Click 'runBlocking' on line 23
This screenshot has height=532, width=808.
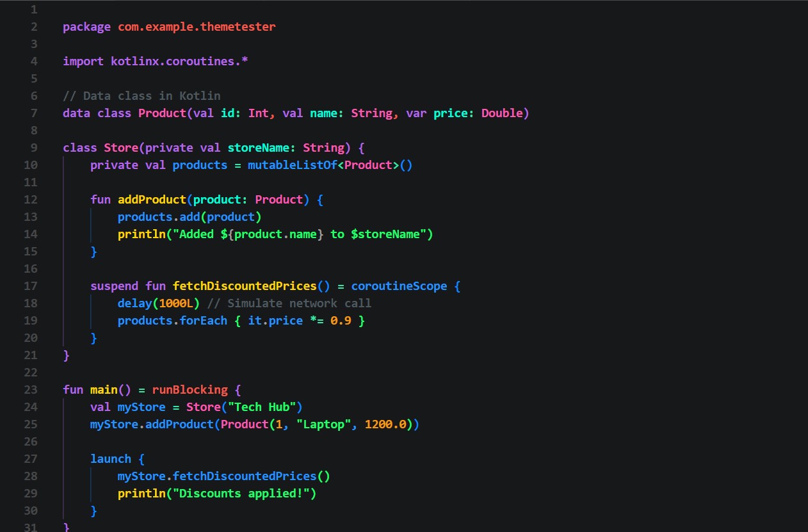(x=190, y=390)
